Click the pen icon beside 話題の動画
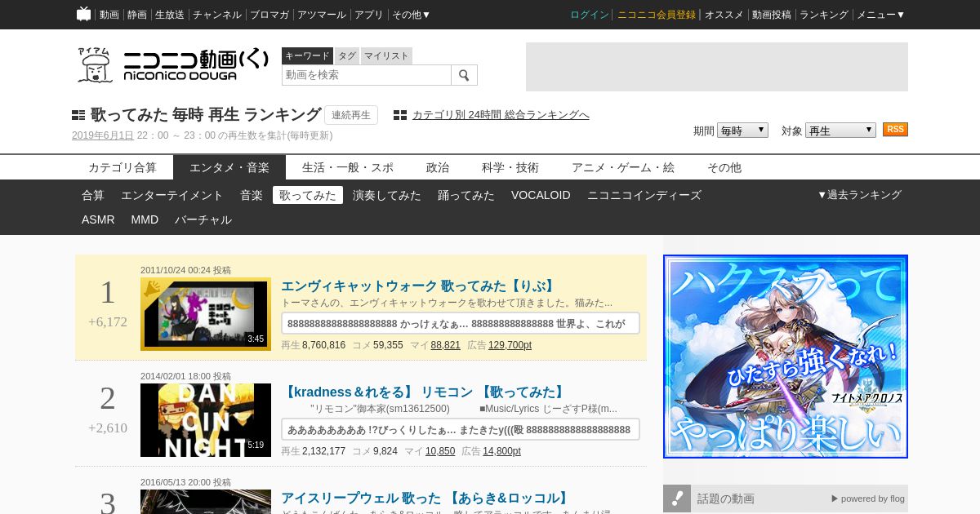Image resolution: width=980 pixels, height=514 pixels. coord(677,498)
